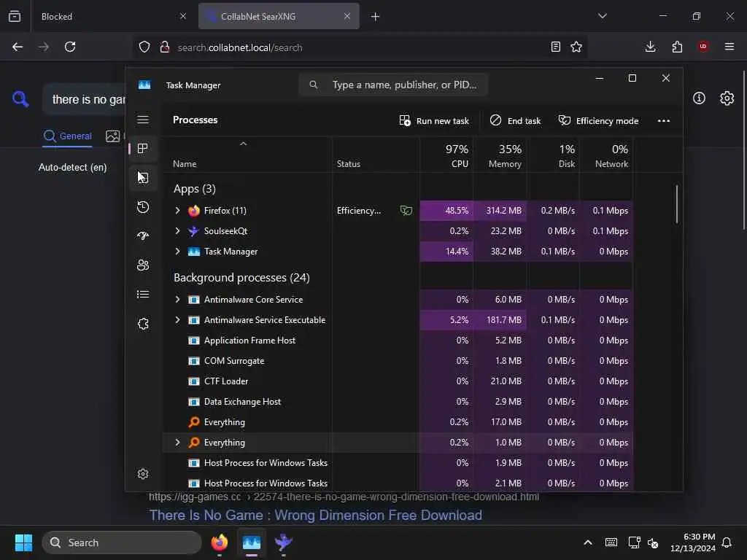Select the Processes page icon in sidebar
This screenshot has height=560, width=747.
(143, 149)
